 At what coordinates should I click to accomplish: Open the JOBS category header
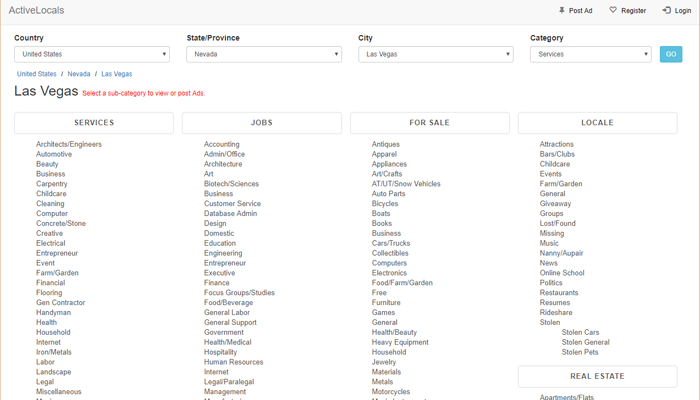(x=262, y=123)
